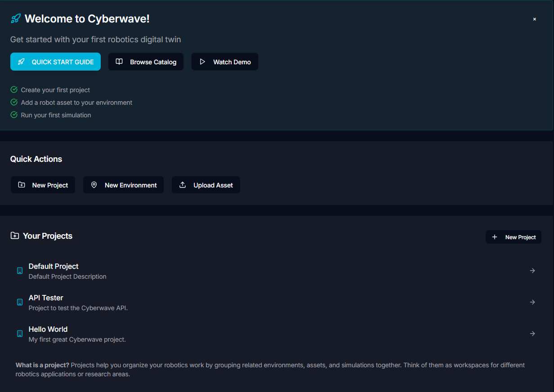Viewport: 554px width, 392px height.
Task: Click the play icon on Watch Demo
Action: pos(203,62)
